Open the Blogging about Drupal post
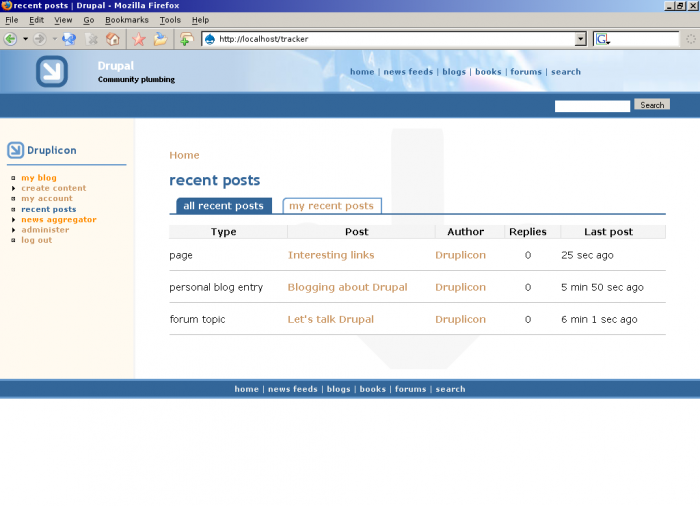This screenshot has width=700, height=506. pyautogui.click(x=347, y=287)
